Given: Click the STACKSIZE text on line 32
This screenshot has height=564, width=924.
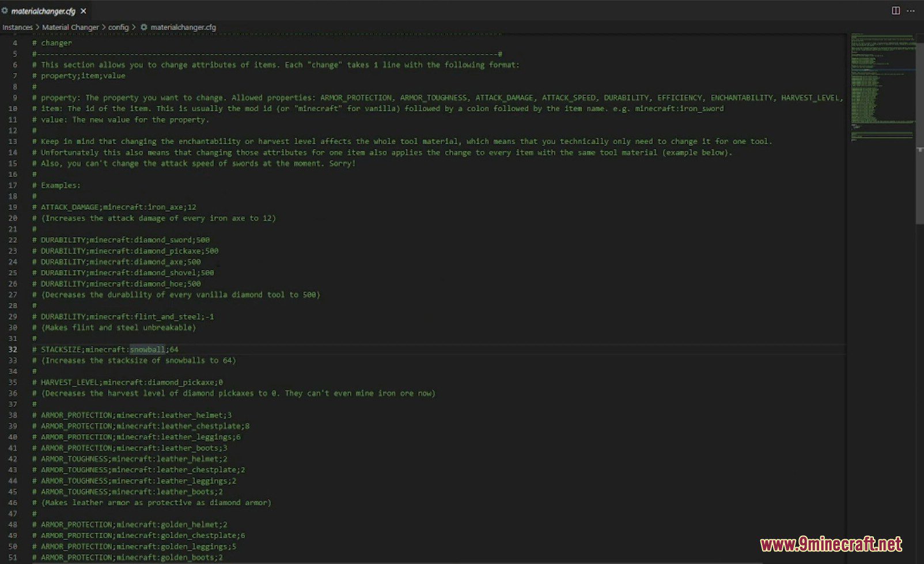Looking at the screenshot, I should pos(61,350).
